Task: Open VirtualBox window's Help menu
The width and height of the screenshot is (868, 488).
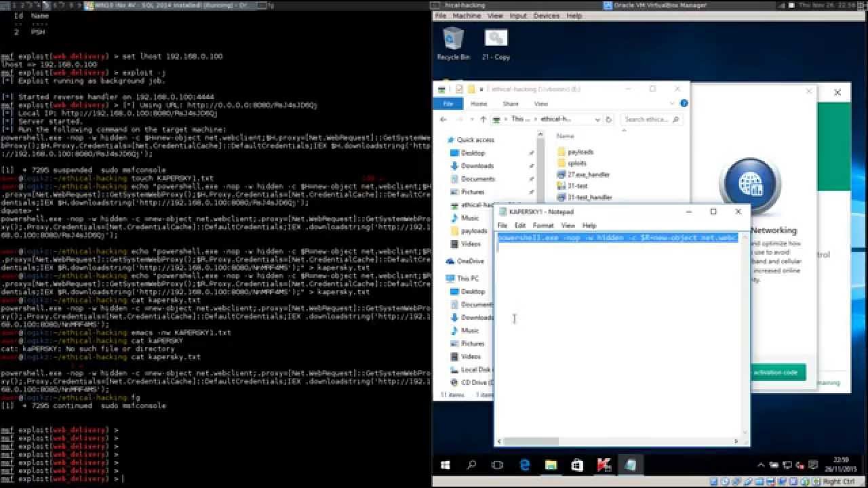Action: click(574, 16)
